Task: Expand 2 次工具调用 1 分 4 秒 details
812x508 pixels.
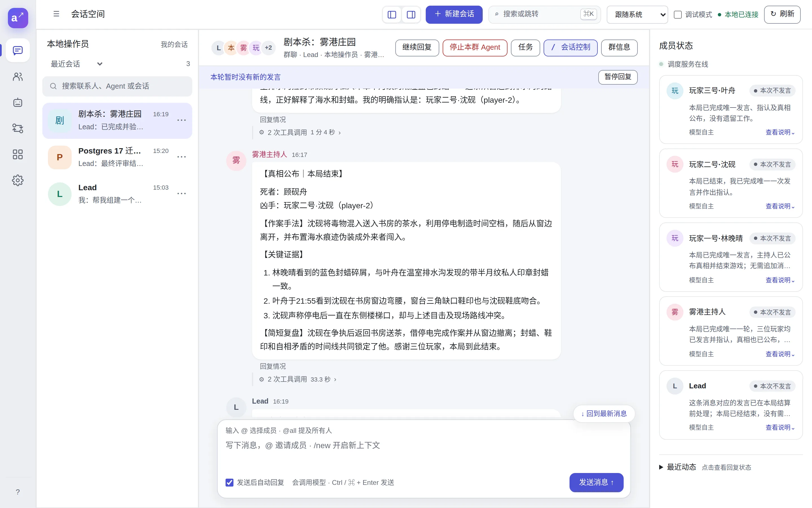Action: (300, 132)
